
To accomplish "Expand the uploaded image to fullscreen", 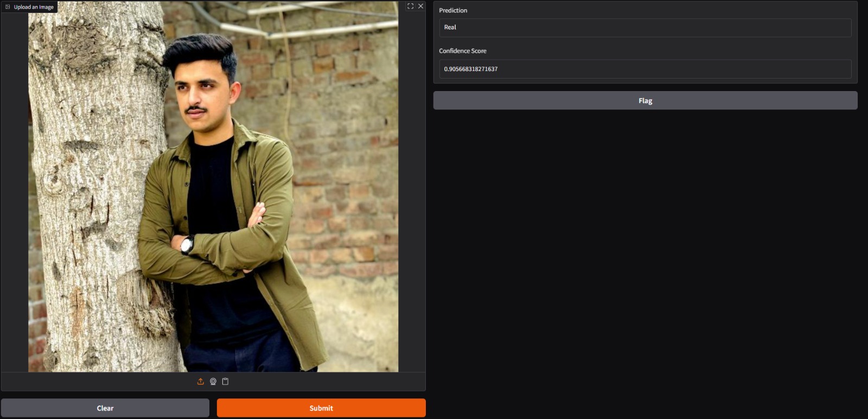I will (410, 7).
